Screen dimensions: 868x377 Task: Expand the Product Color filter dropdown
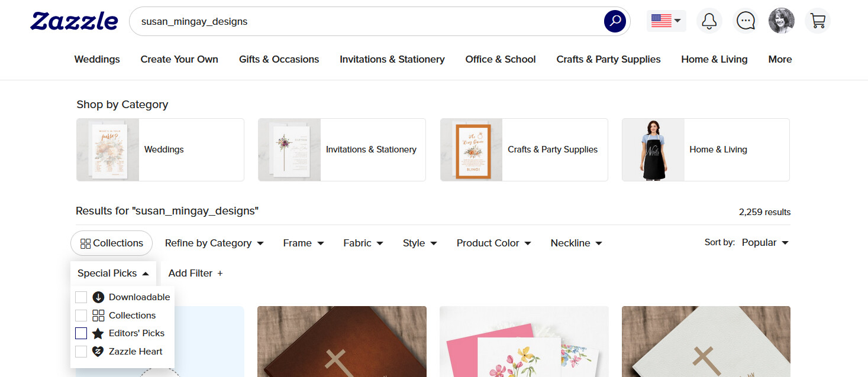coord(494,243)
